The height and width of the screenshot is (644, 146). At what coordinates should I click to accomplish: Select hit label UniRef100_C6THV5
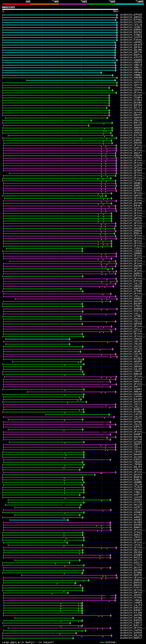tap(131, 22)
